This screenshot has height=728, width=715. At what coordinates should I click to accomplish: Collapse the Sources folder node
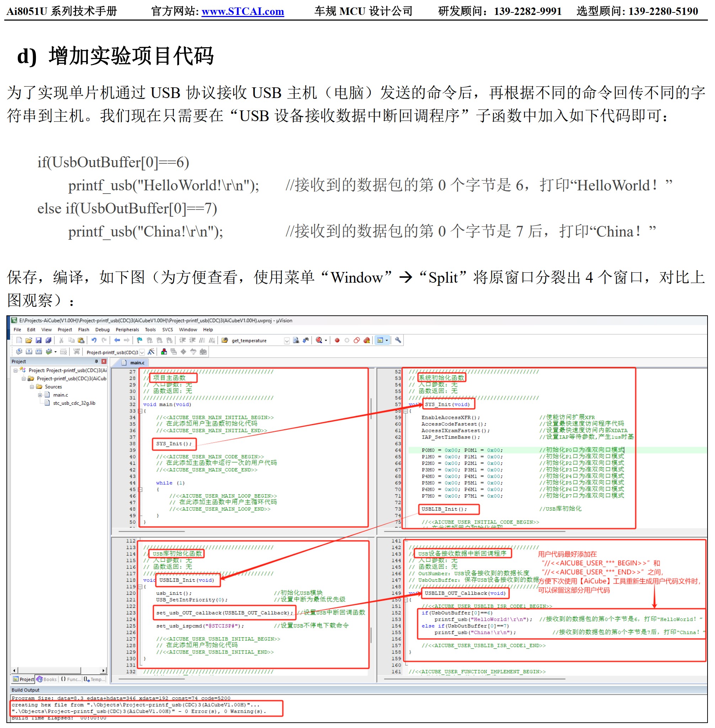(x=32, y=387)
